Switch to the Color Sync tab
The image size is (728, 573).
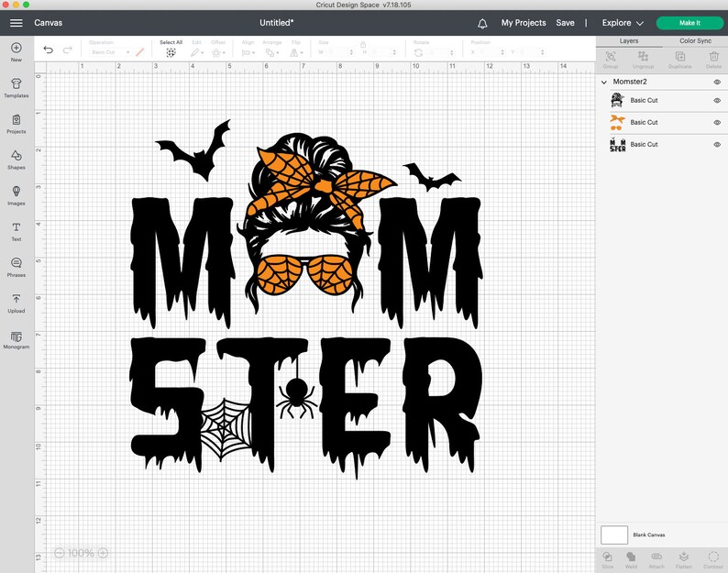coord(695,41)
